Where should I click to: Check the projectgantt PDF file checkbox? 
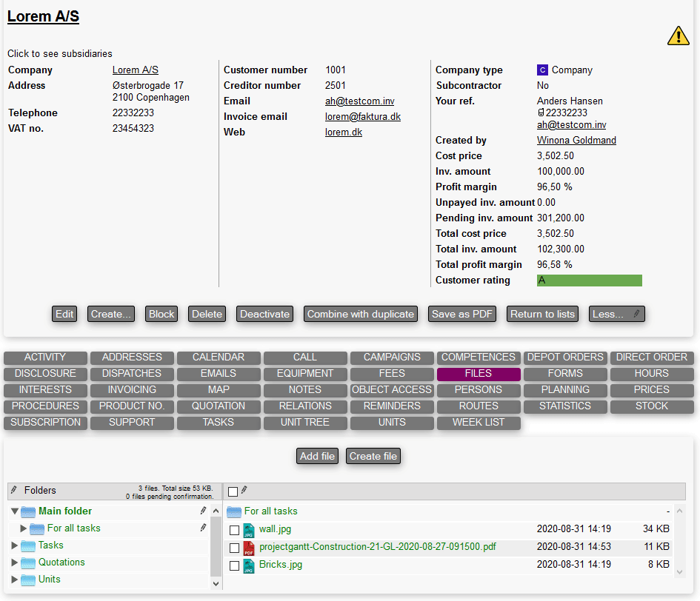tap(234, 548)
